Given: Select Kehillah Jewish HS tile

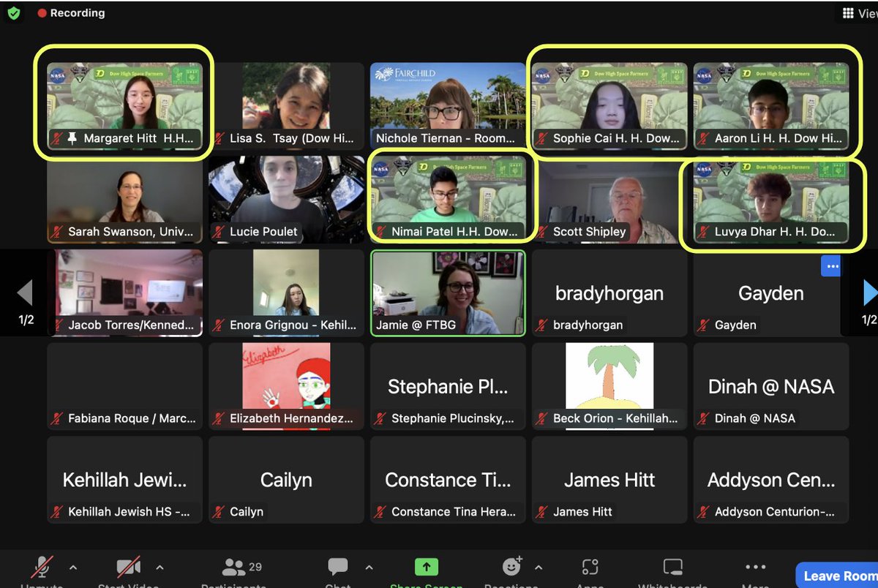Looking at the screenshot, I should pyautogui.click(x=124, y=480).
